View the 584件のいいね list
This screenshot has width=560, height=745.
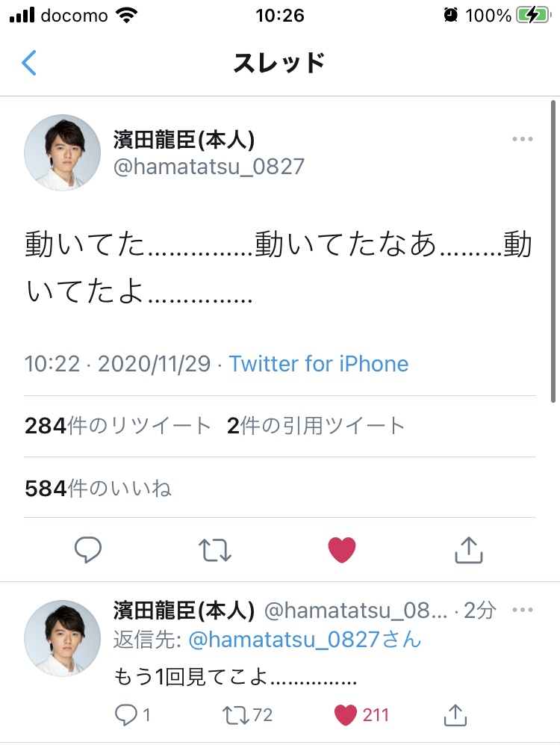tap(98, 489)
